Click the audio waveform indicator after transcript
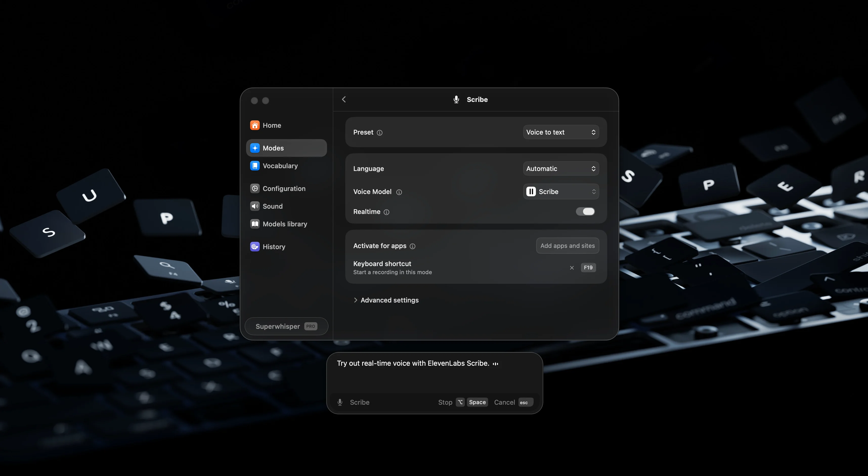Image resolution: width=868 pixels, height=476 pixels. tap(495, 363)
